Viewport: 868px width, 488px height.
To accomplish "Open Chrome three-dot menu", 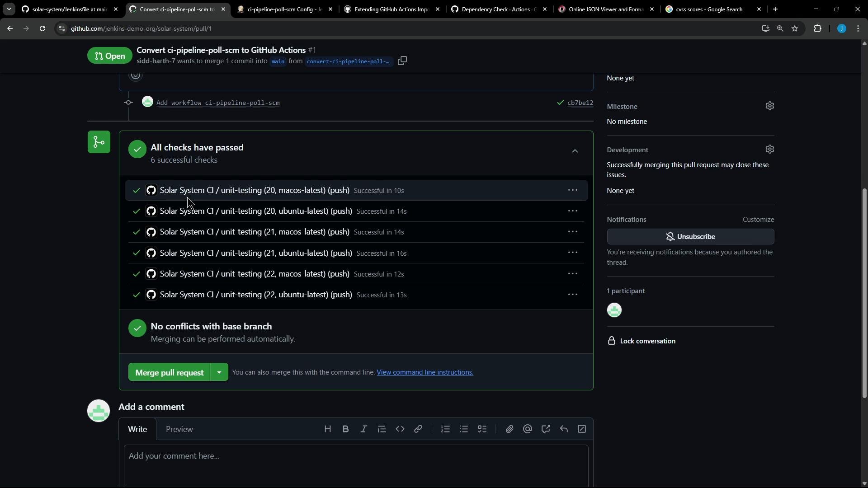I will pos(859,28).
